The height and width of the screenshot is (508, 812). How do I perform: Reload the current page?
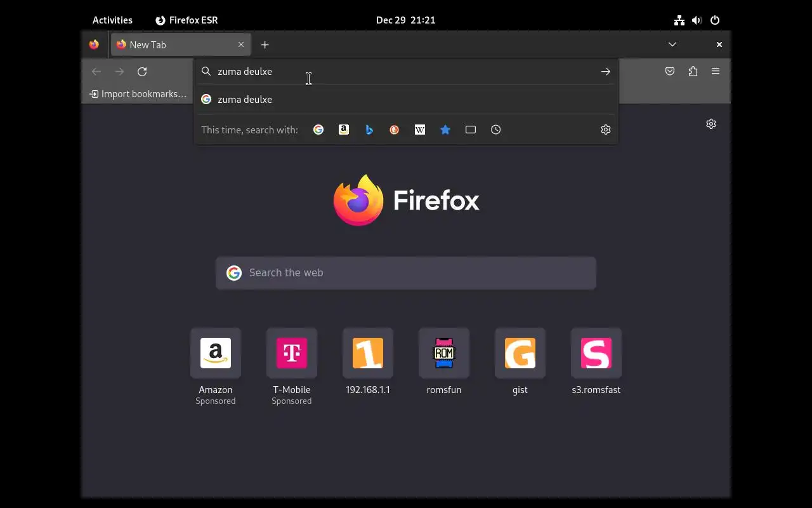(142, 71)
